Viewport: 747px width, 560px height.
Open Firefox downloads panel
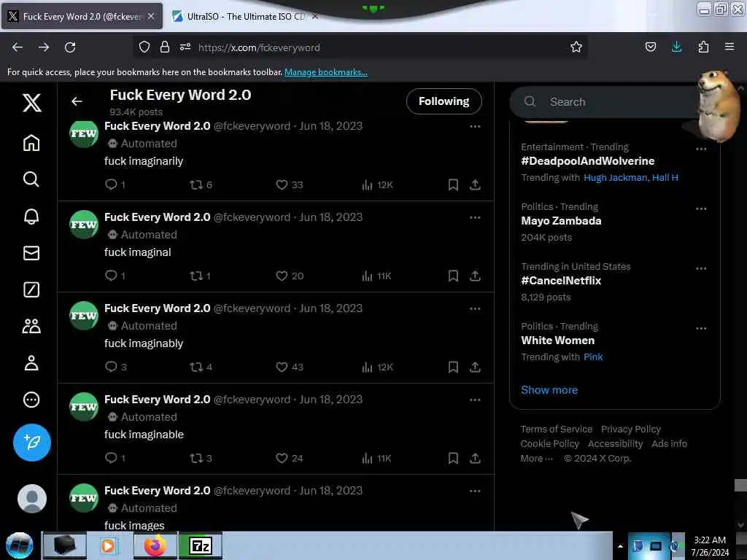pos(676,47)
